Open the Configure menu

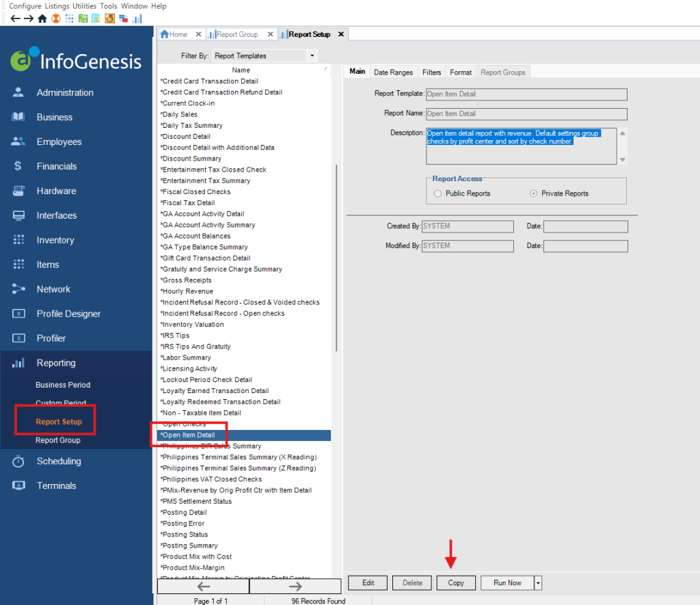pos(25,5)
